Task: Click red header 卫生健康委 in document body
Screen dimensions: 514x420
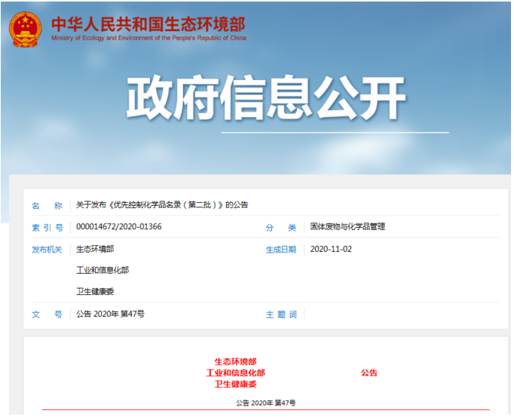Action: (x=235, y=384)
